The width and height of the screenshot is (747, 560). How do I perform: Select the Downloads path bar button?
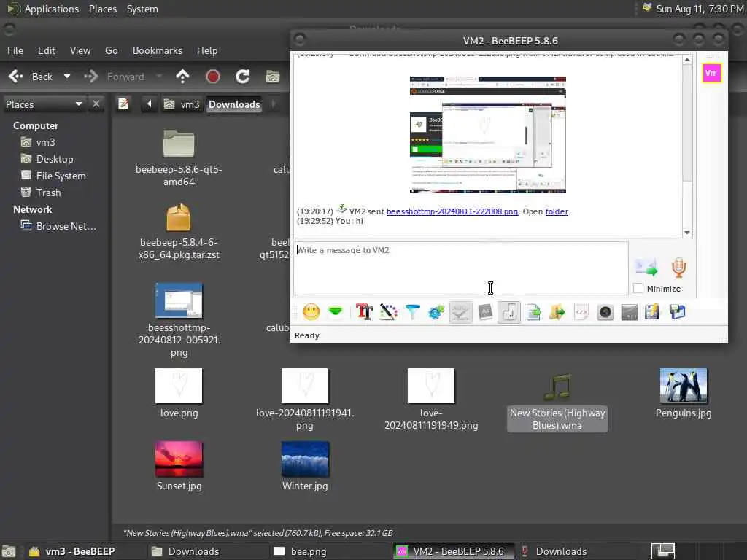234,104
